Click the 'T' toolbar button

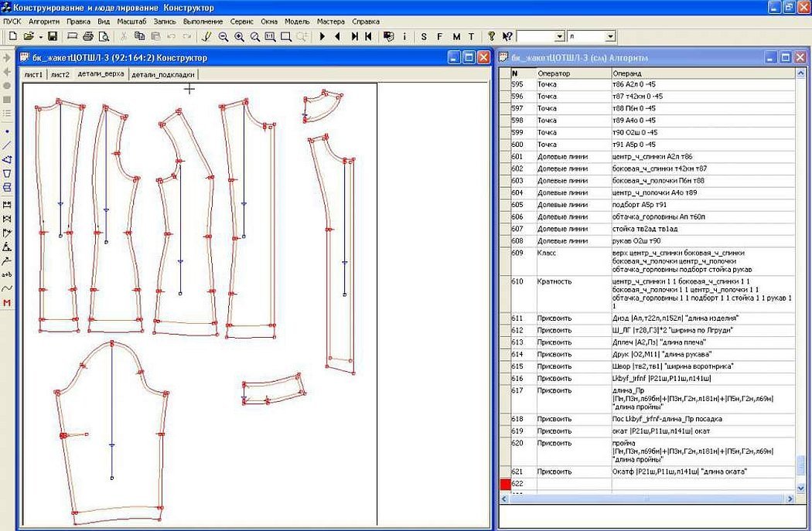[x=471, y=36]
